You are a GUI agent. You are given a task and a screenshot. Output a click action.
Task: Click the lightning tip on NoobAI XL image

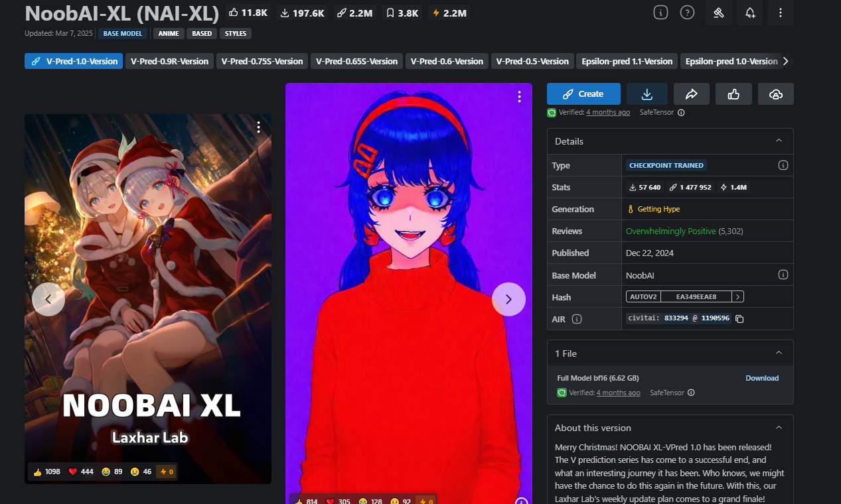[167, 472]
